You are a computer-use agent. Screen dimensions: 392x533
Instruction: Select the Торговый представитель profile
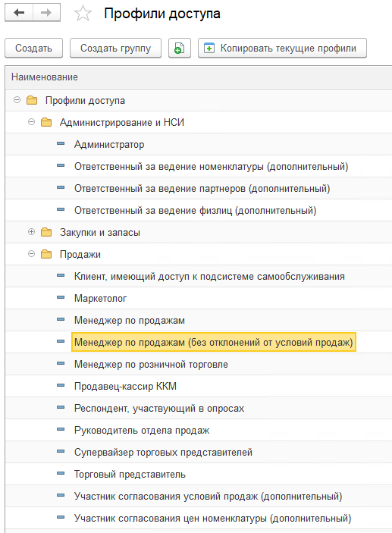[199, 474]
